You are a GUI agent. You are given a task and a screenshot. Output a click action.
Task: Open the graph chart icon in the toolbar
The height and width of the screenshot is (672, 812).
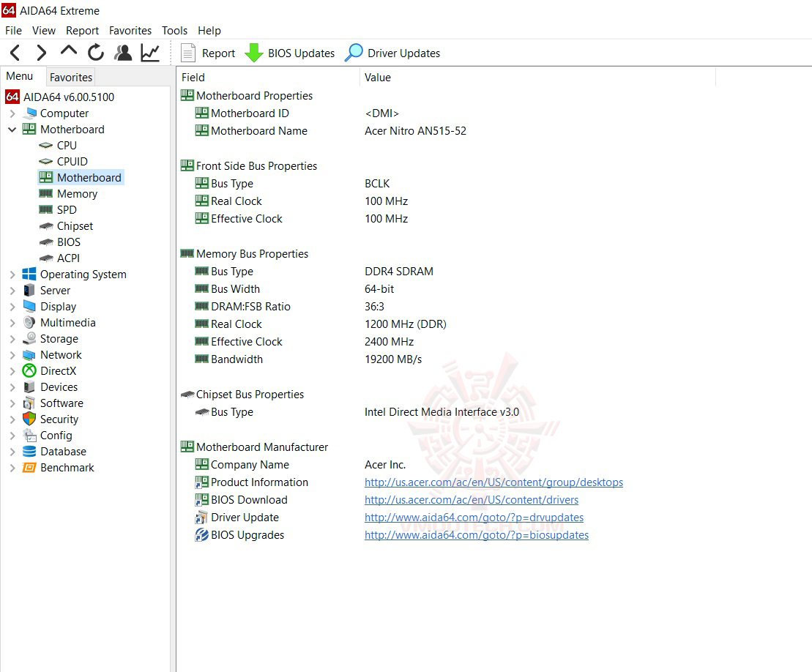pos(150,53)
